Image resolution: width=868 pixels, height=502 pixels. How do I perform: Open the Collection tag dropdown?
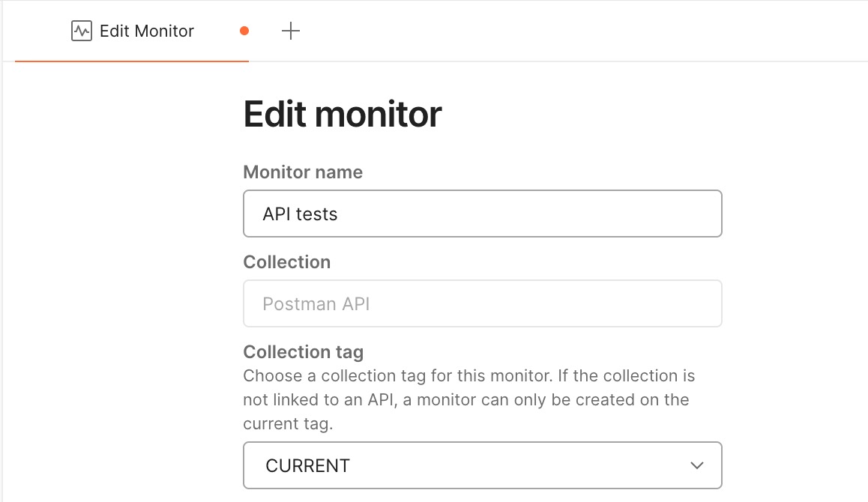(x=482, y=465)
